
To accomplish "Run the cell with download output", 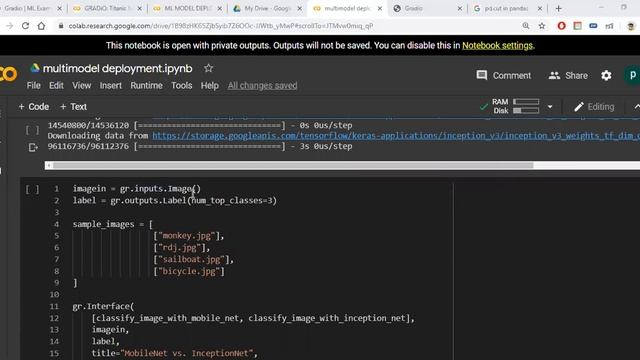I will point(32,130).
